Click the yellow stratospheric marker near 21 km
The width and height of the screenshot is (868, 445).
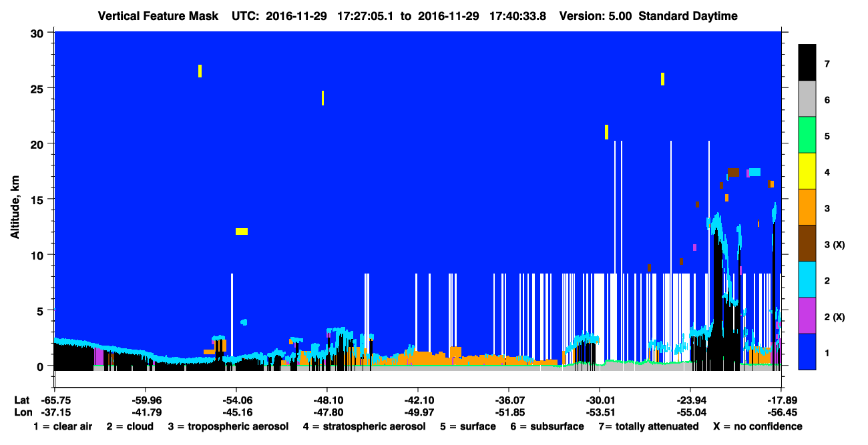click(x=606, y=132)
